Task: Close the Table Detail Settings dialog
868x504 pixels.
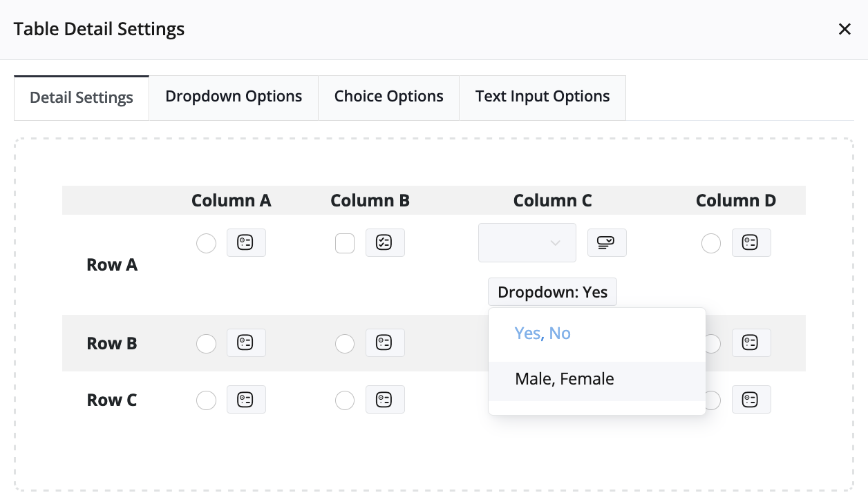Action: click(845, 29)
